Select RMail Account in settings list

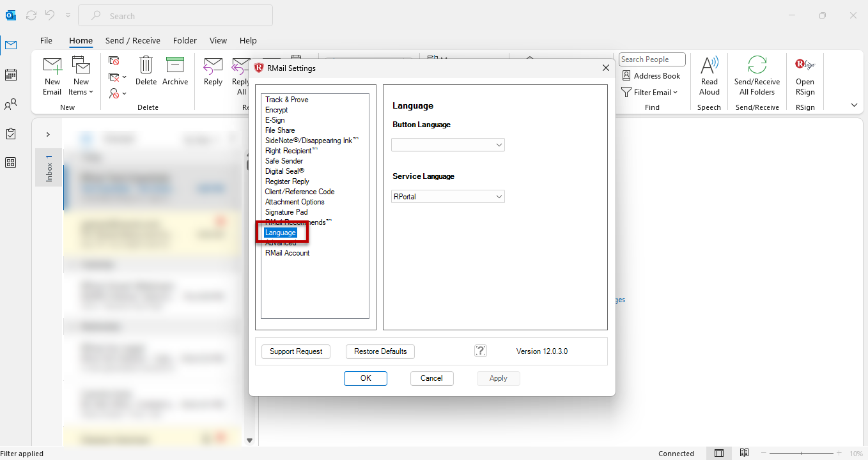tap(288, 253)
